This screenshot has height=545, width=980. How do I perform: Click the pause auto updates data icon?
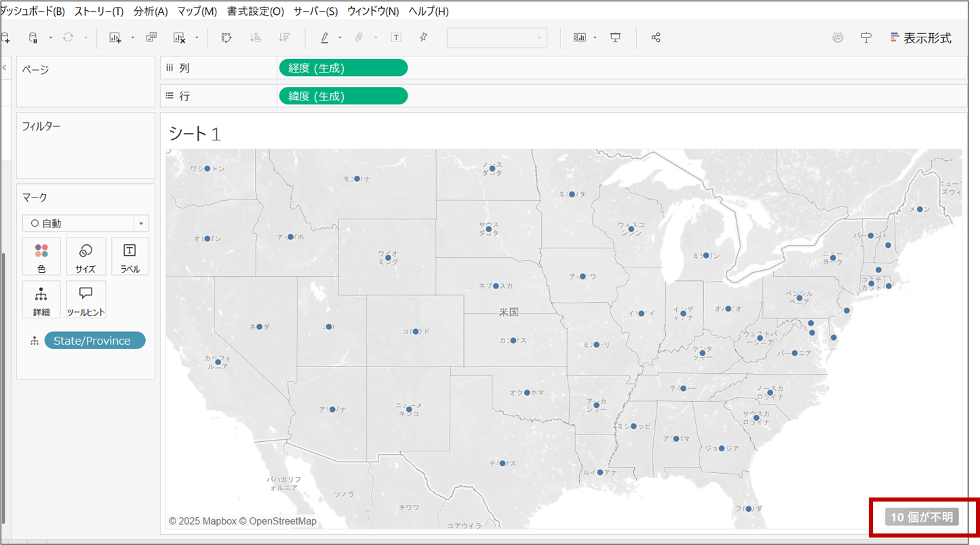[33, 38]
